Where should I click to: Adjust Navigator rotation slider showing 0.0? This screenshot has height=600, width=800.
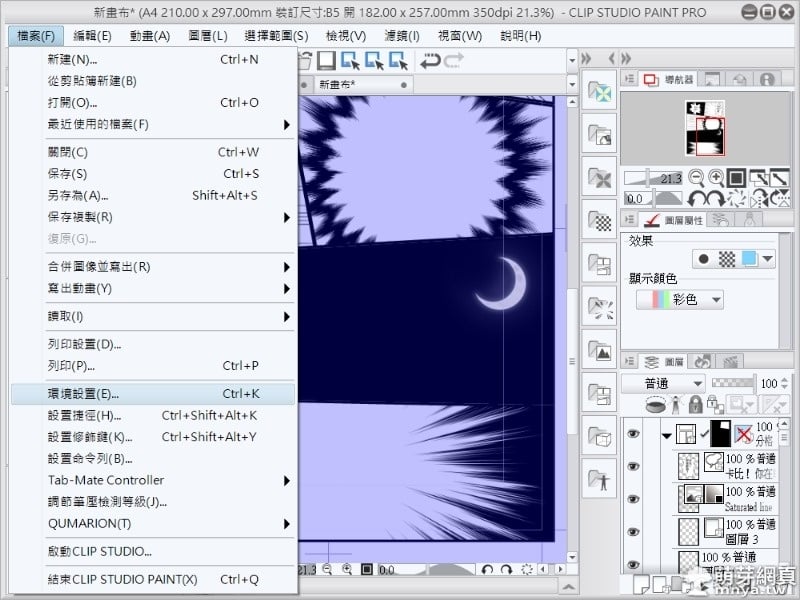(x=653, y=198)
